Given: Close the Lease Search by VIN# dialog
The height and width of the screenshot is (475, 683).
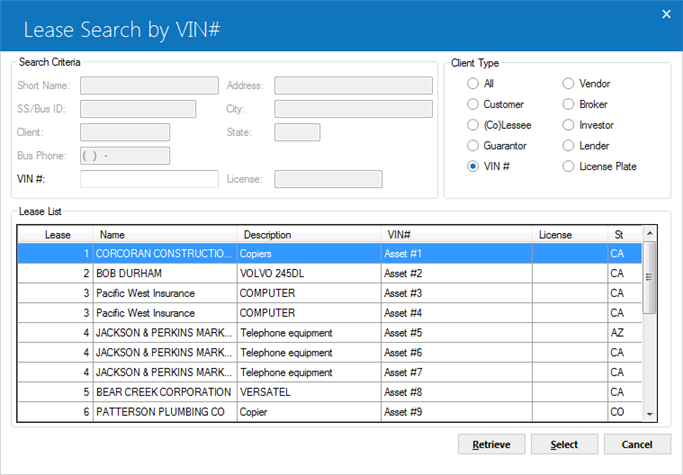Looking at the screenshot, I should click(666, 14).
